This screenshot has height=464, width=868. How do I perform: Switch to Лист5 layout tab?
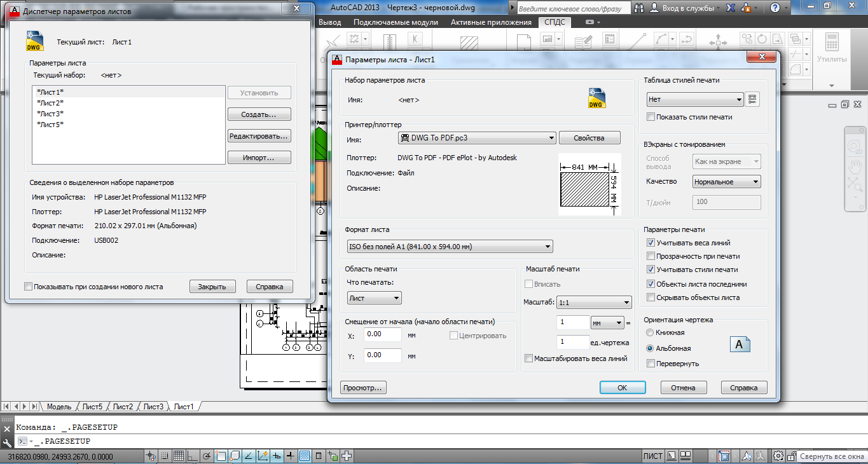[x=92, y=407]
